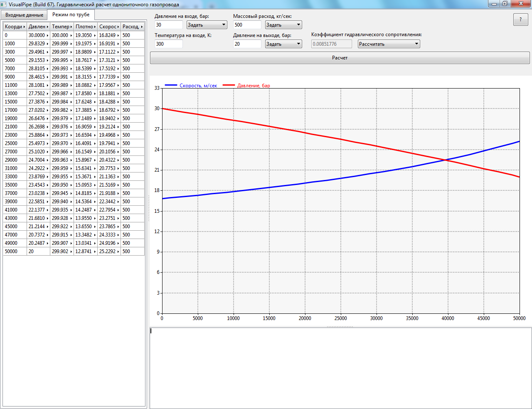Edit the inlet temperature field showing 300
The width and height of the screenshot is (532, 409).
point(169,44)
